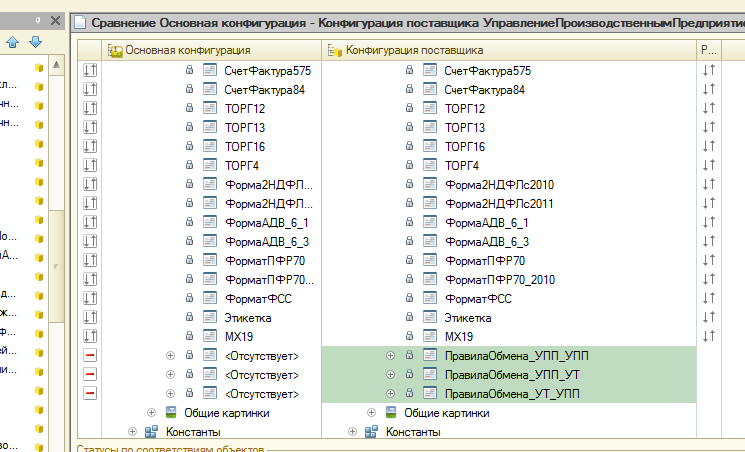The height and width of the screenshot is (452, 745).
Task: Click Конфигурация поставщика header icon
Action: pos(334,50)
